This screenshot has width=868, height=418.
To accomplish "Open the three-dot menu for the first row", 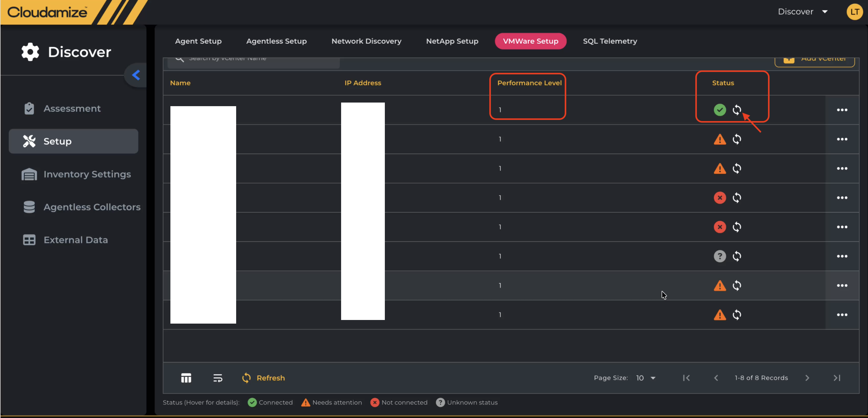I will [x=842, y=110].
